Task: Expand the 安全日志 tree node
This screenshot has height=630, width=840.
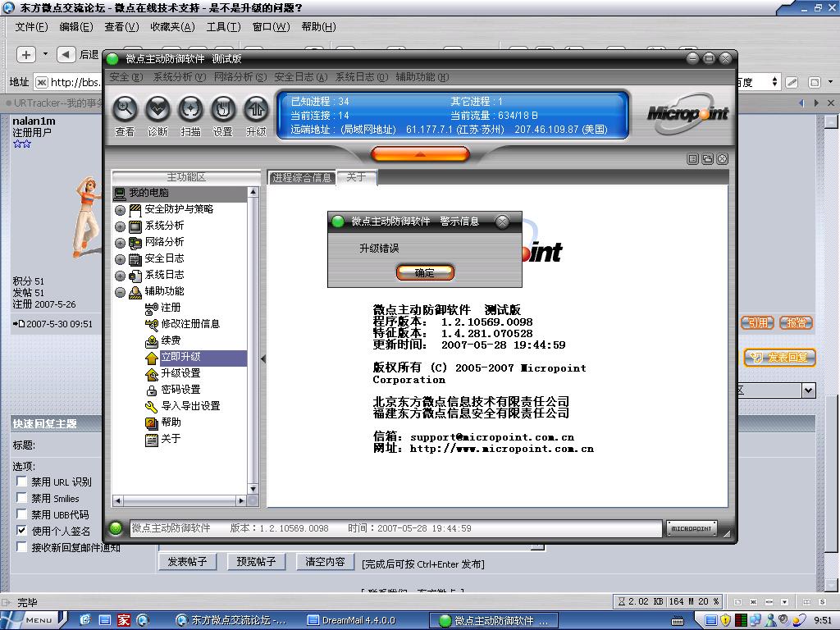Action: pyautogui.click(x=120, y=259)
